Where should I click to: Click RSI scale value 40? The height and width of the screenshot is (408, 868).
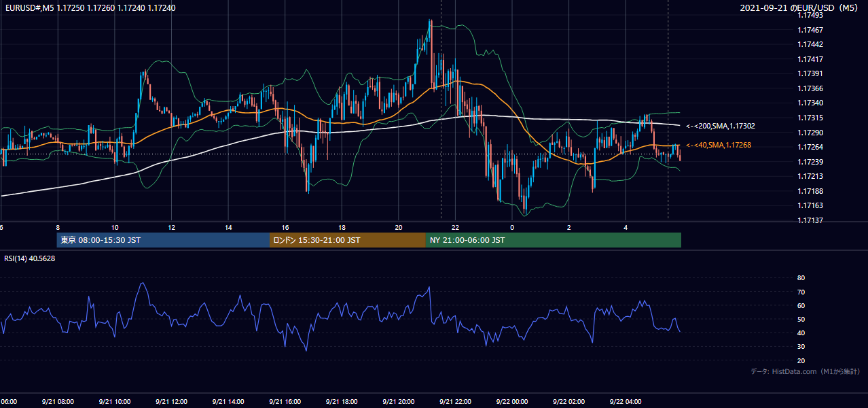point(801,333)
